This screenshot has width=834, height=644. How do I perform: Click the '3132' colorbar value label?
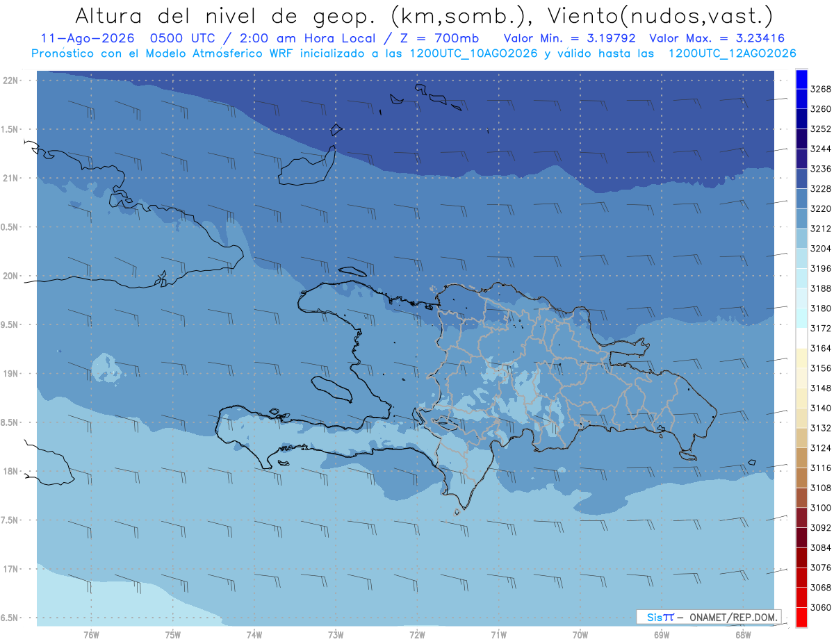click(x=821, y=428)
